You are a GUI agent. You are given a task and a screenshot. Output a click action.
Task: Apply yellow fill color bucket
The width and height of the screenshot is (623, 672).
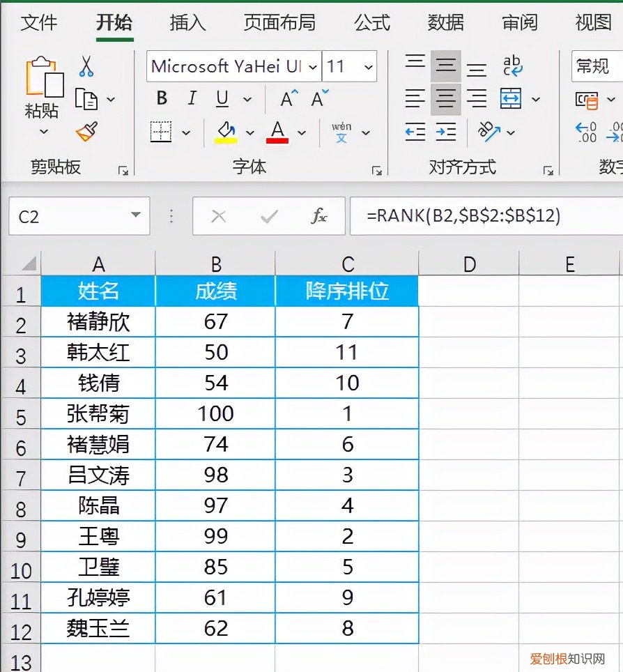225,132
